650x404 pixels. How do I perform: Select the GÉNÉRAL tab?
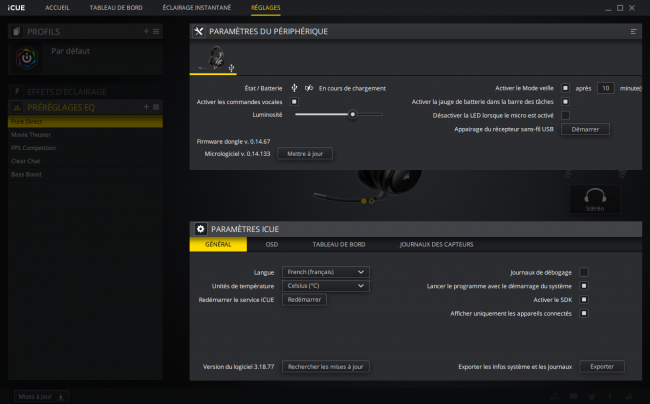[x=218, y=244]
